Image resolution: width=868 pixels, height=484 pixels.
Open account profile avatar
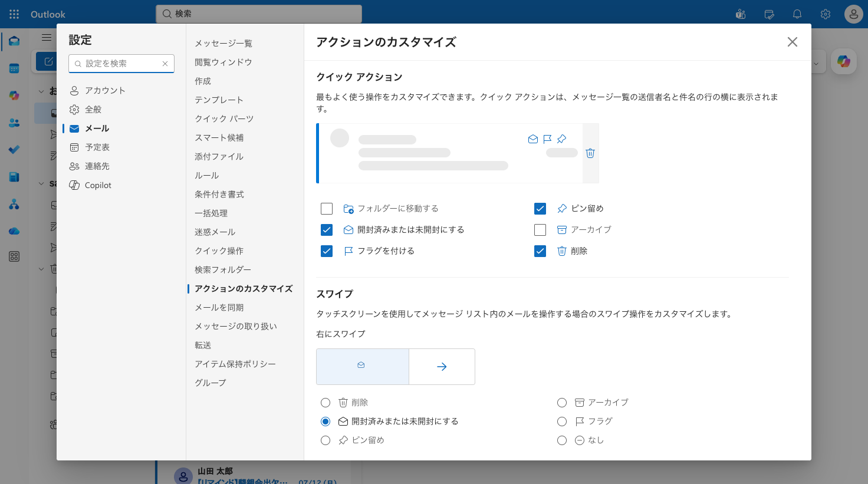point(854,14)
